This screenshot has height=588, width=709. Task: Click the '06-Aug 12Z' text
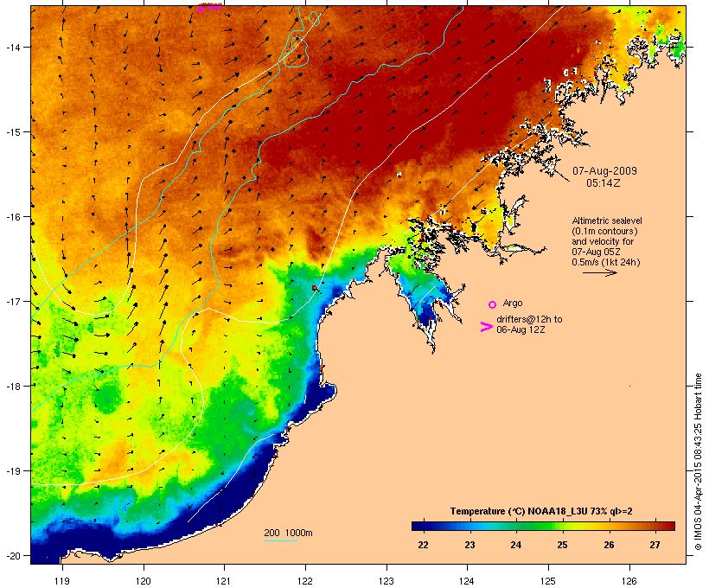point(521,329)
